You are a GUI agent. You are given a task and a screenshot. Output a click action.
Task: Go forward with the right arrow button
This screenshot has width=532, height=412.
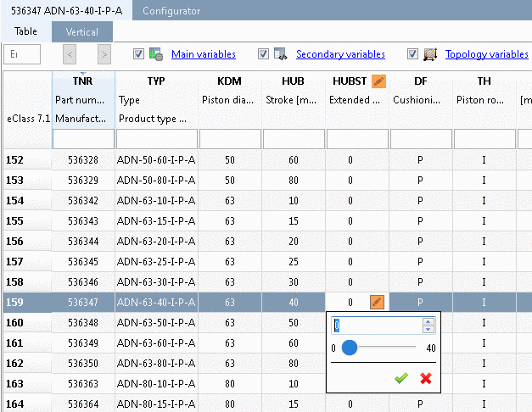coord(104,54)
